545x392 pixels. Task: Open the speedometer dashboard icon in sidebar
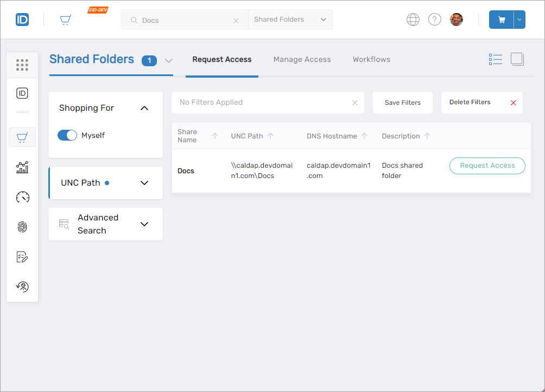click(22, 197)
